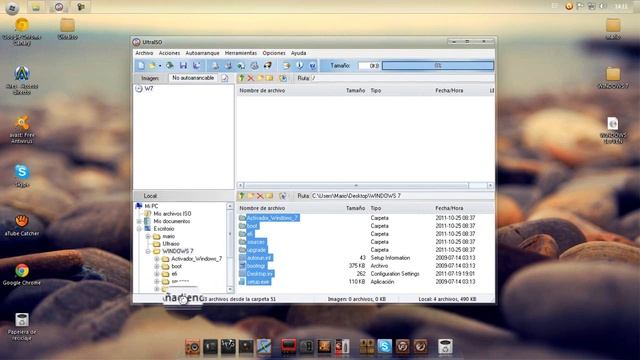Click the Windows Start orb
The image size is (640, 360).
pos(12,7)
